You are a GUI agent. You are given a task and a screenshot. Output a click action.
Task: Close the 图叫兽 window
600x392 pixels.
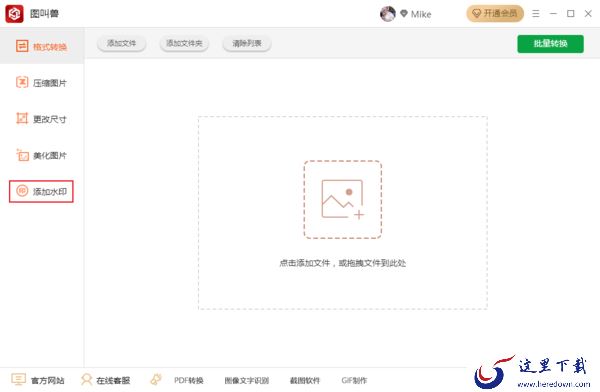click(588, 14)
